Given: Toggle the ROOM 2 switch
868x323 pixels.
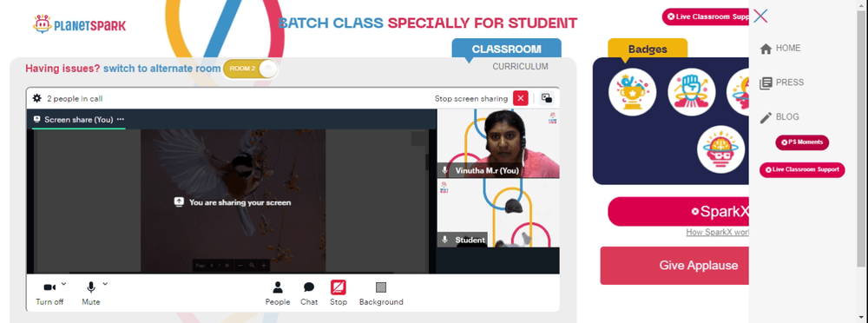Looking at the screenshot, I should tap(250, 69).
